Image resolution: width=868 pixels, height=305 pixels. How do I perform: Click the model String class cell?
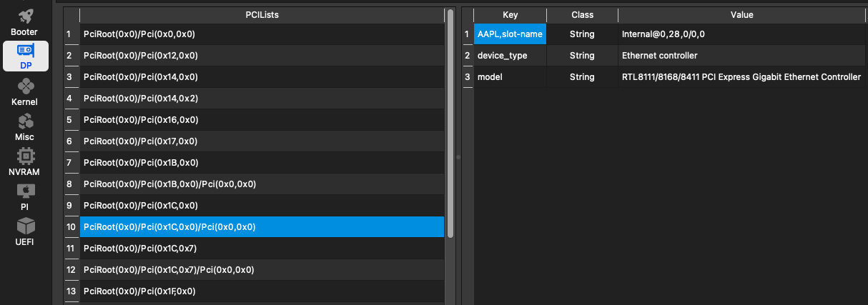582,76
